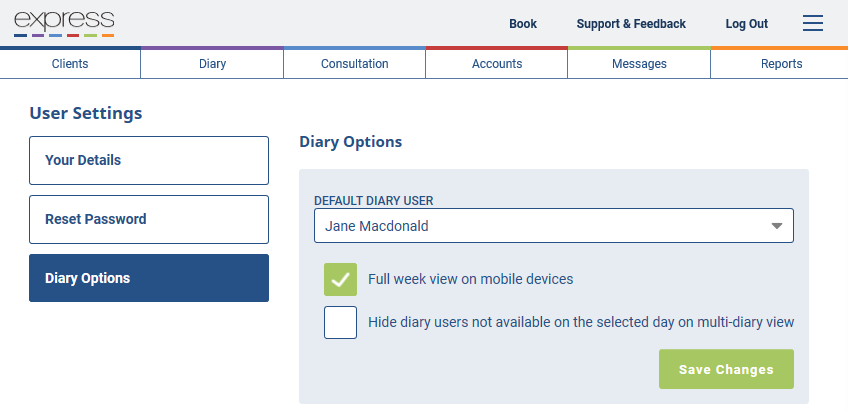The height and width of the screenshot is (411, 848).
Task: Open the Default Diary User combo box
Action: tap(554, 226)
